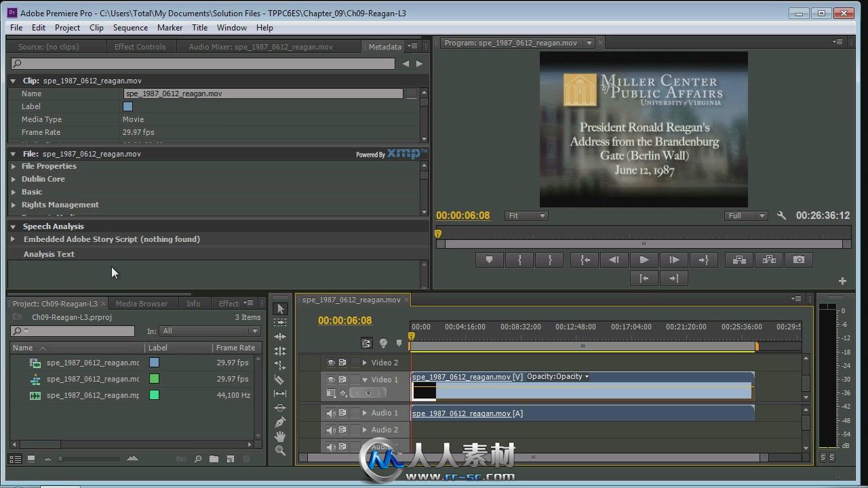The width and height of the screenshot is (868, 488).
Task: Select the Pen tool
Action: tap(280, 422)
